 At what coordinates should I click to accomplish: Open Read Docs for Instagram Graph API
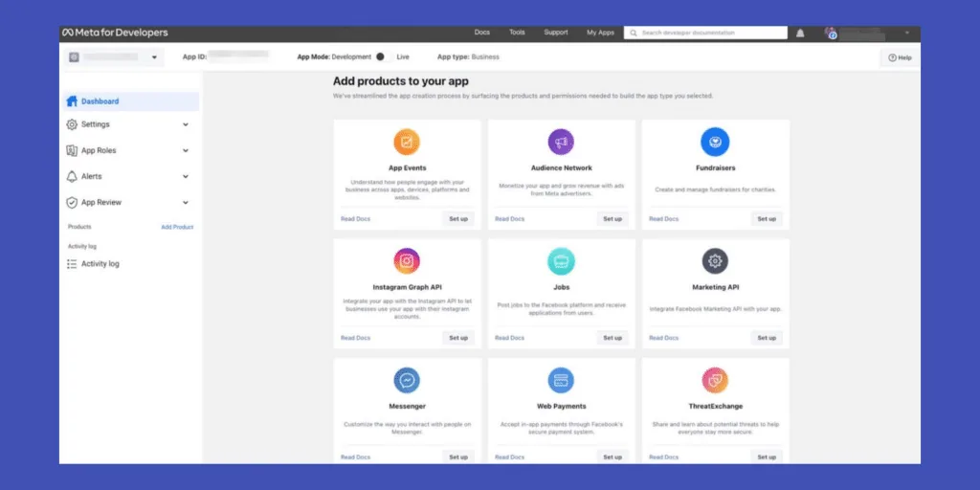pos(356,338)
